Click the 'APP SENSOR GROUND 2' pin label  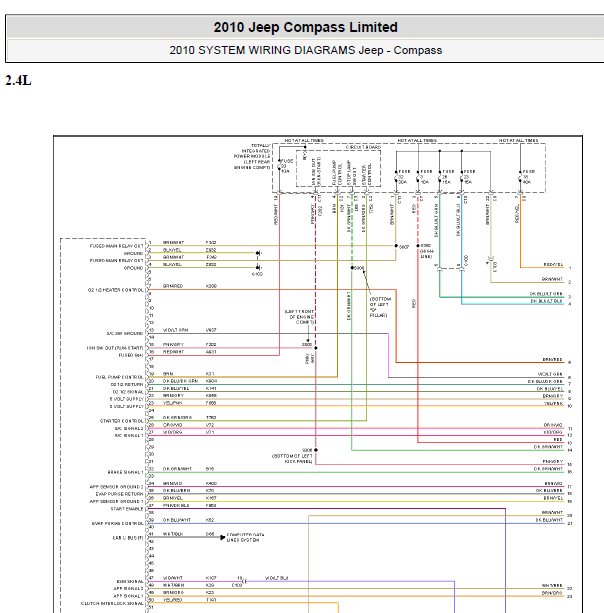[116, 487]
